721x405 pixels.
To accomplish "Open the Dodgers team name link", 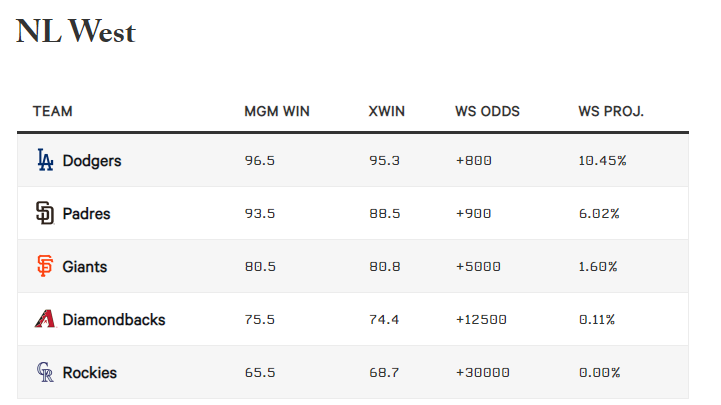I will pos(92,160).
